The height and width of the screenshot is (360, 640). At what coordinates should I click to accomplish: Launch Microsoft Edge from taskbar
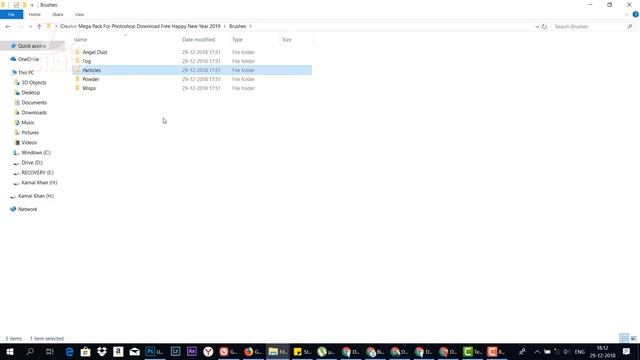click(69, 351)
